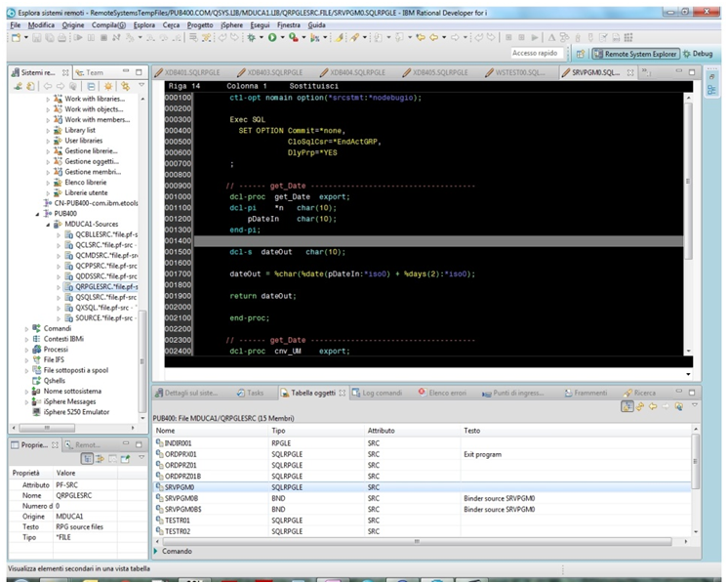Sort the table by Nome column header
The height and width of the screenshot is (584, 728).
[x=211, y=431]
